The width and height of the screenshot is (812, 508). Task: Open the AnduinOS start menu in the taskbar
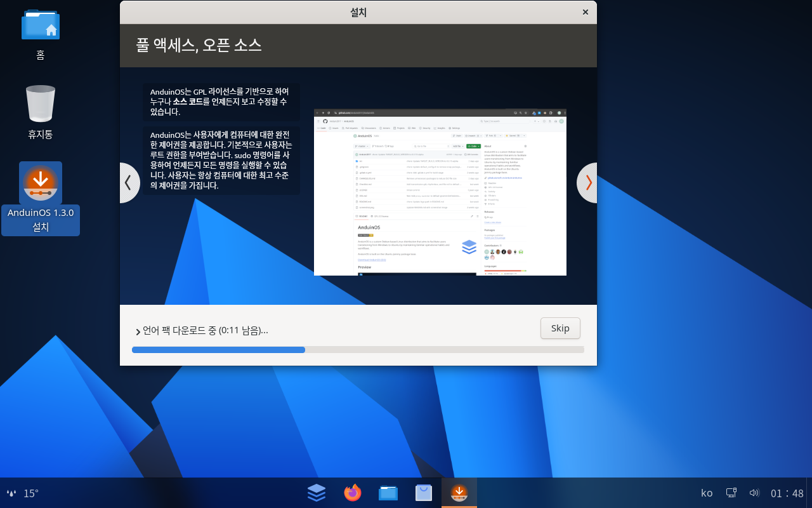317,493
